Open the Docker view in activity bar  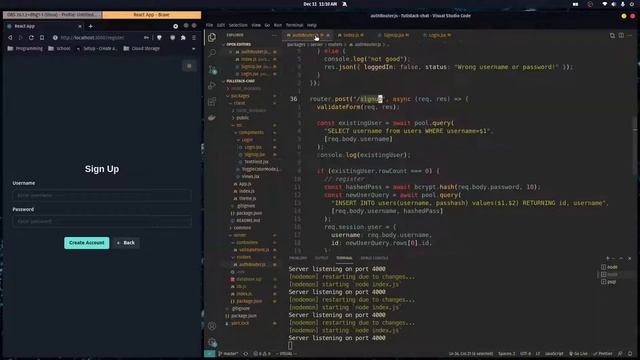(x=212, y=118)
